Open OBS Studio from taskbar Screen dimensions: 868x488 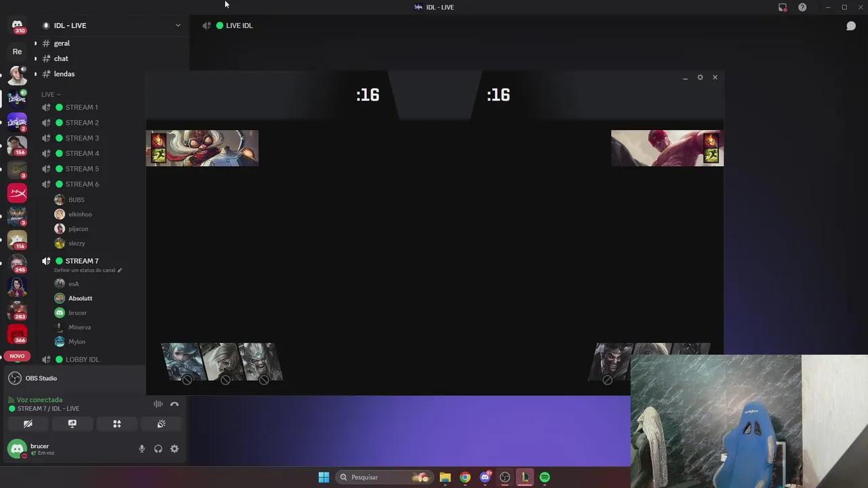[505, 477]
